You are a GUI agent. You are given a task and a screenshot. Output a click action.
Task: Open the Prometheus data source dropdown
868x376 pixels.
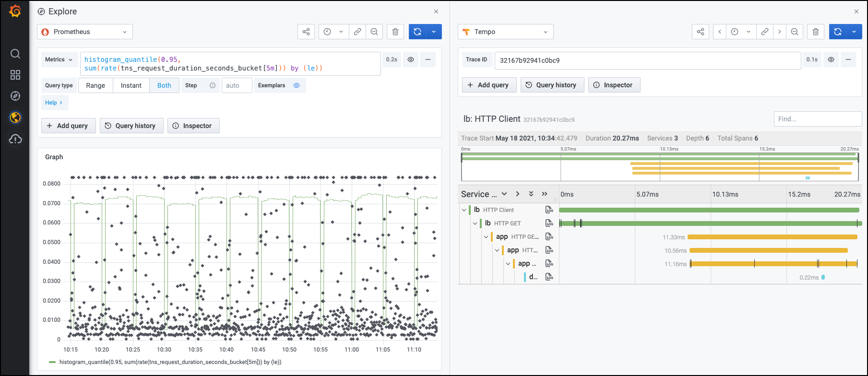pyautogui.click(x=85, y=32)
